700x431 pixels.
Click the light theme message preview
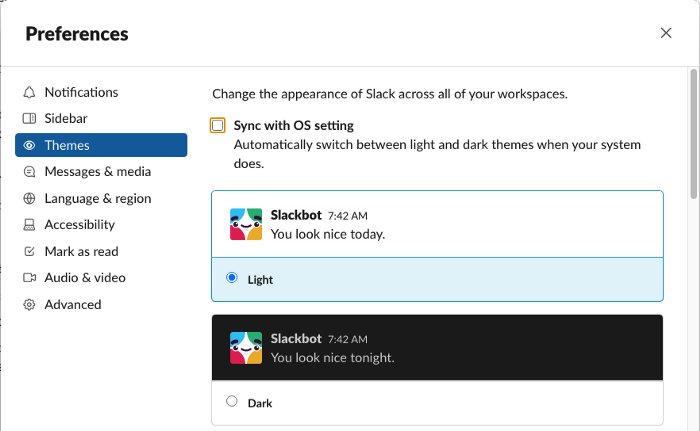point(438,224)
